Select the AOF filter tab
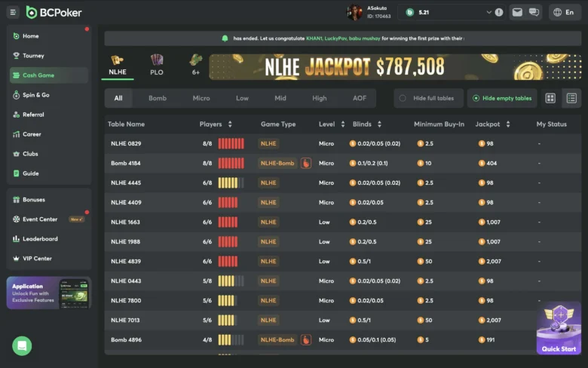The height and width of the screenshot is (368, 588). pyautogui.click(x=360, y=98)
